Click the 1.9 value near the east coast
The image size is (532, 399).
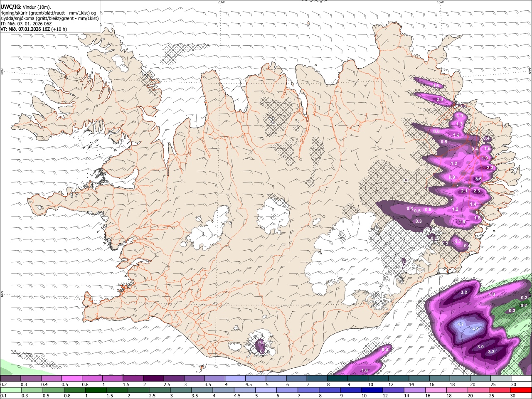pyautogui.click(x=485, y=158)
